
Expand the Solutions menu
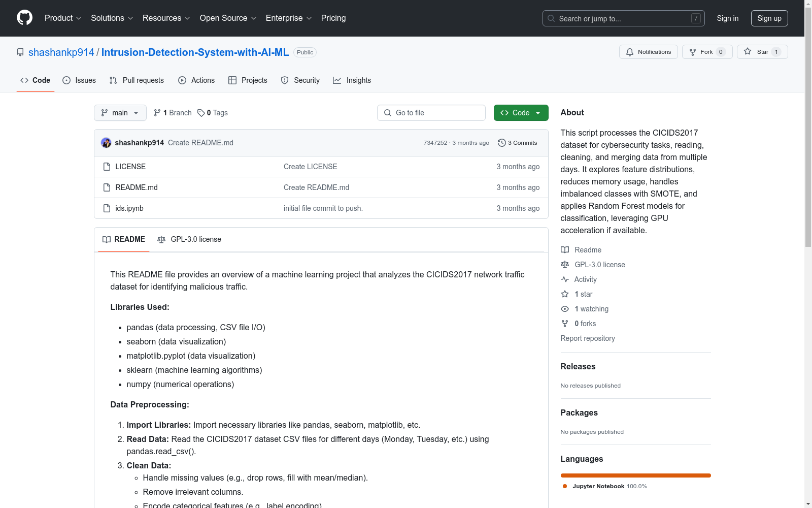tap(112, 18)
